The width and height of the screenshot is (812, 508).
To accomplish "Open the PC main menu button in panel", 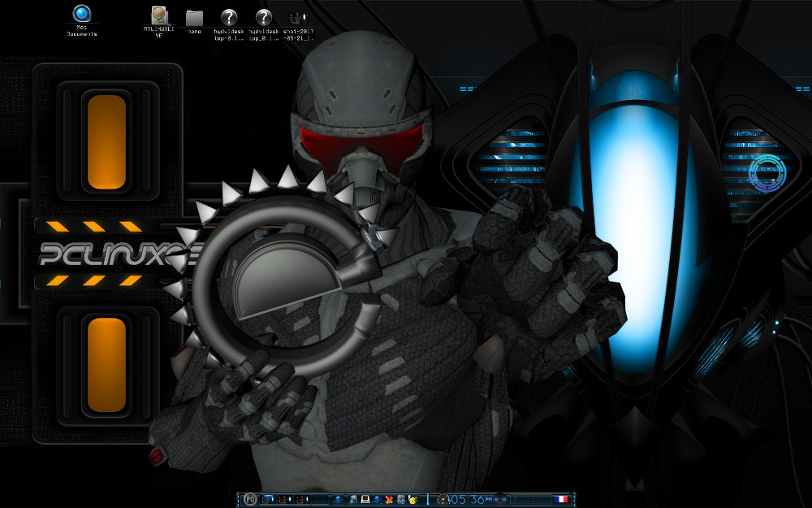I will click(250, 499).
